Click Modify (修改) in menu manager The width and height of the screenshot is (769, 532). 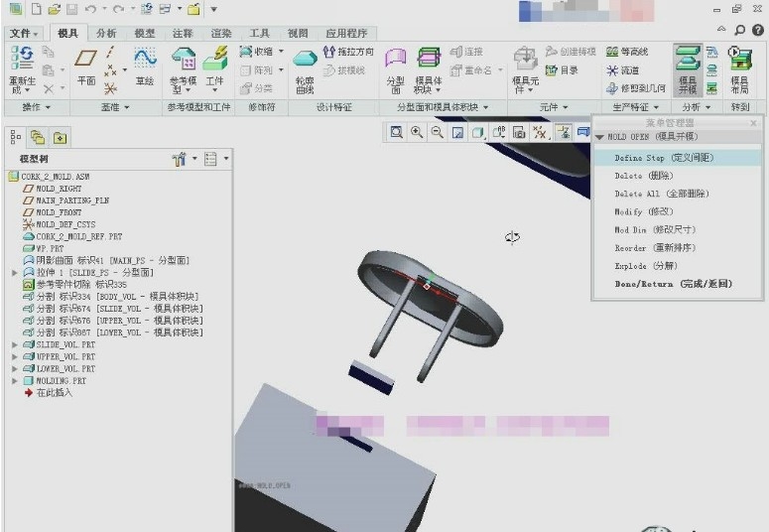click(644, 211)
